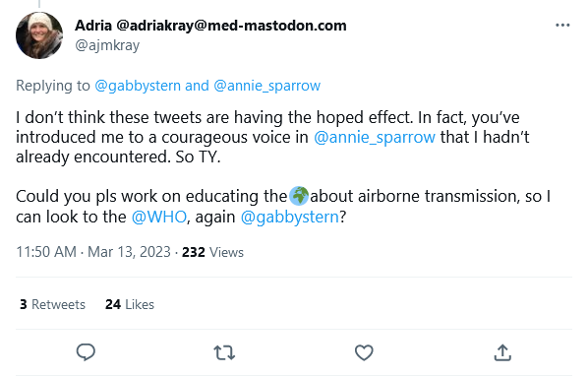588x376 pixels.
Task: Click the 11:50 AM Mar 13, 2023 timestamp
Action: click(x=93, y=252)
